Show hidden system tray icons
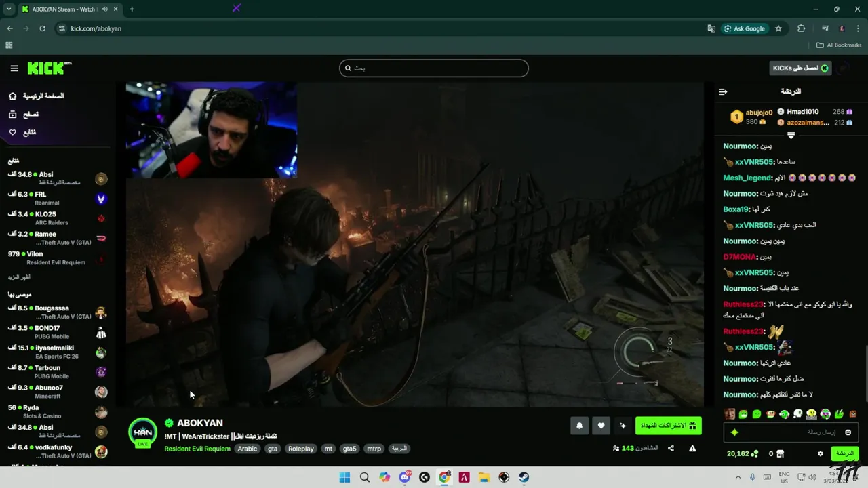This screenshot has width=868, height=488. 738,477
